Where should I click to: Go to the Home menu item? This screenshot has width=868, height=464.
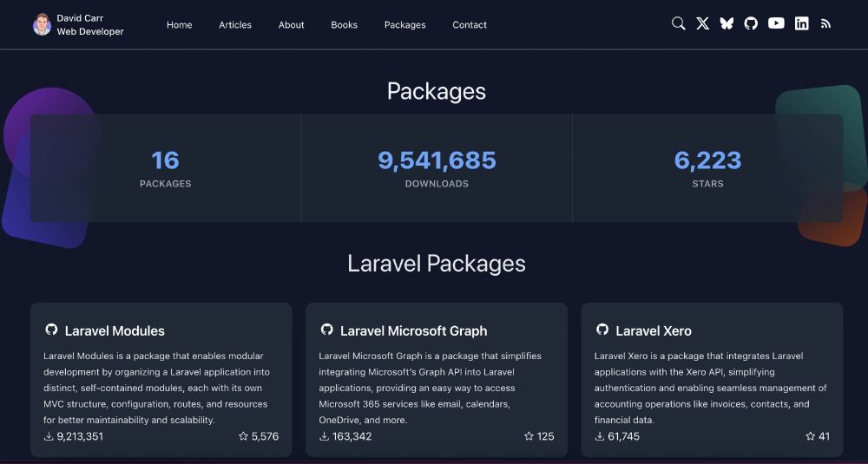180,25
